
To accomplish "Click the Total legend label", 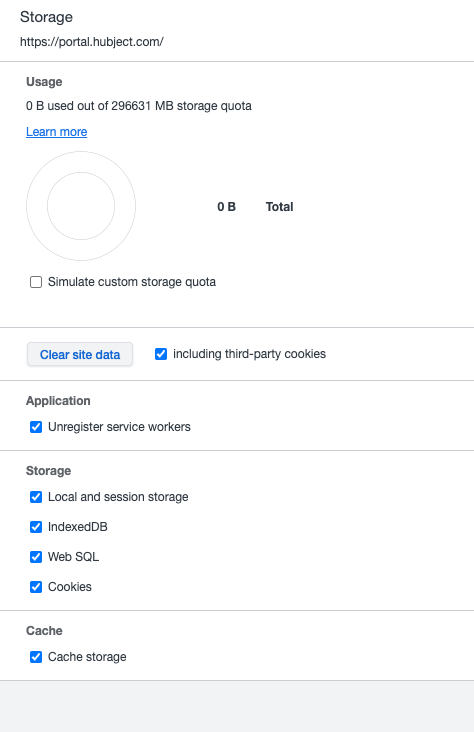I will [279, 207].
